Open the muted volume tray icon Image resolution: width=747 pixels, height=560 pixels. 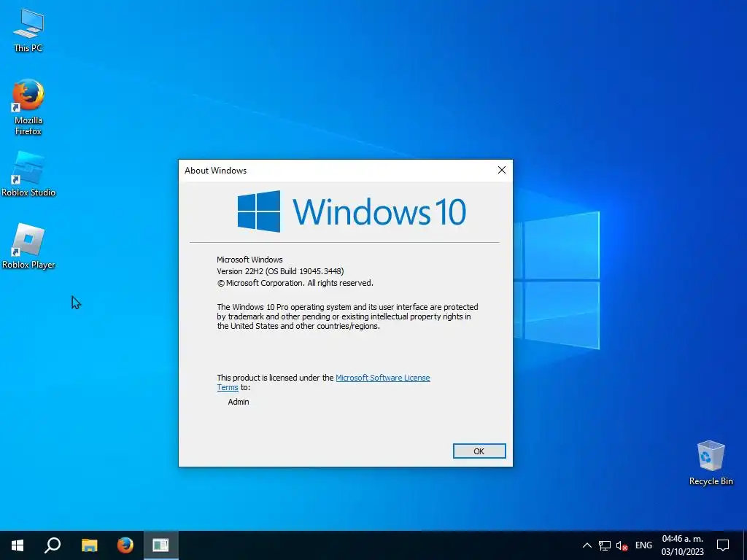622,545
